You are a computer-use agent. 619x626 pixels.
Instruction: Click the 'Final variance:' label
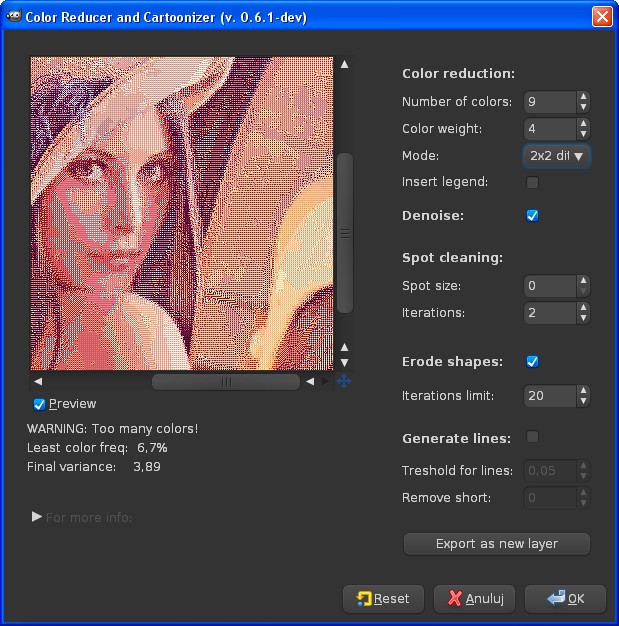tap(71, 467)
